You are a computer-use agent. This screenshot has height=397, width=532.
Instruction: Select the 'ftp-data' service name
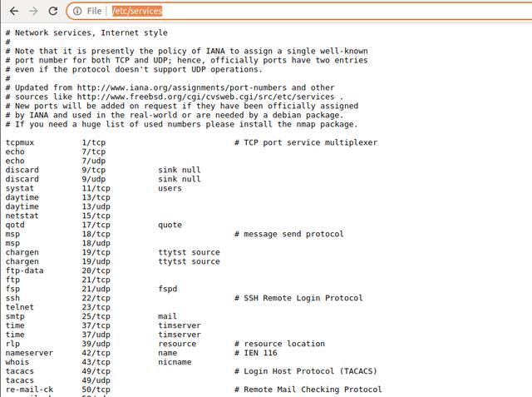24,271
